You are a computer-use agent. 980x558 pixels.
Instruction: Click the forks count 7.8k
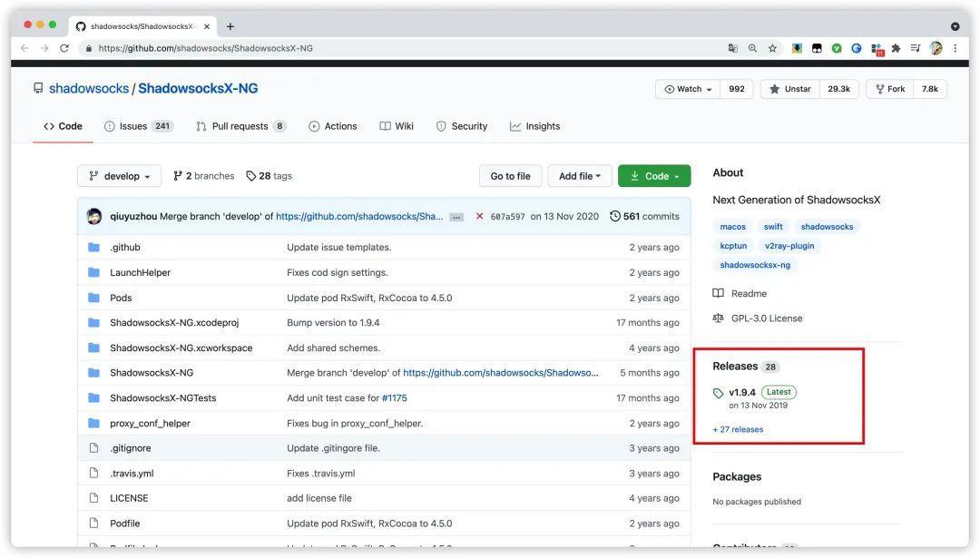click(930, 89)
